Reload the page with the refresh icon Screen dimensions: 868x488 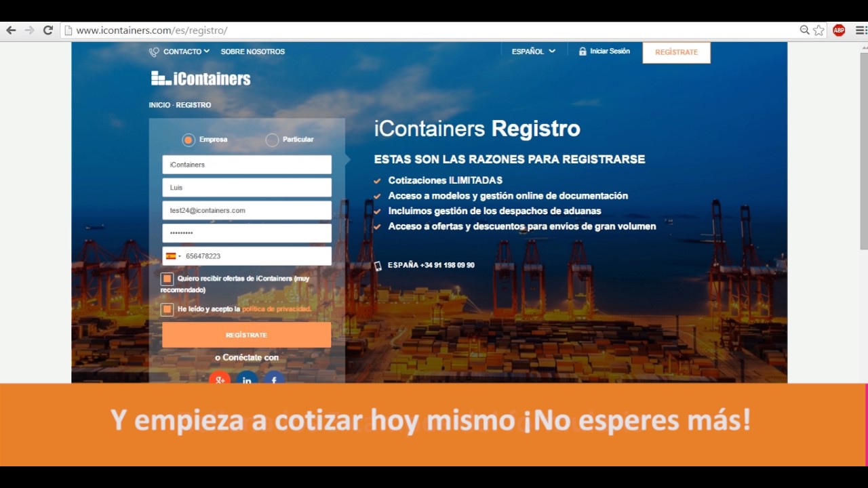[48, 30]
